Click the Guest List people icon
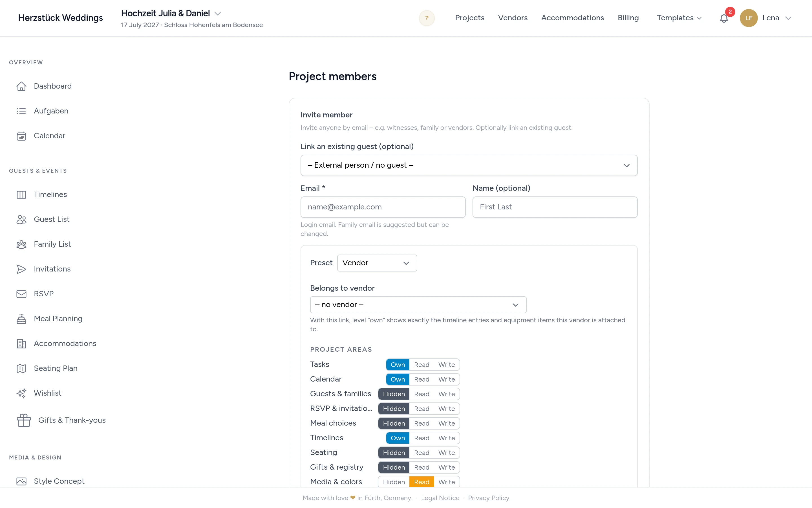812x508 pixels. click(21, 219)
